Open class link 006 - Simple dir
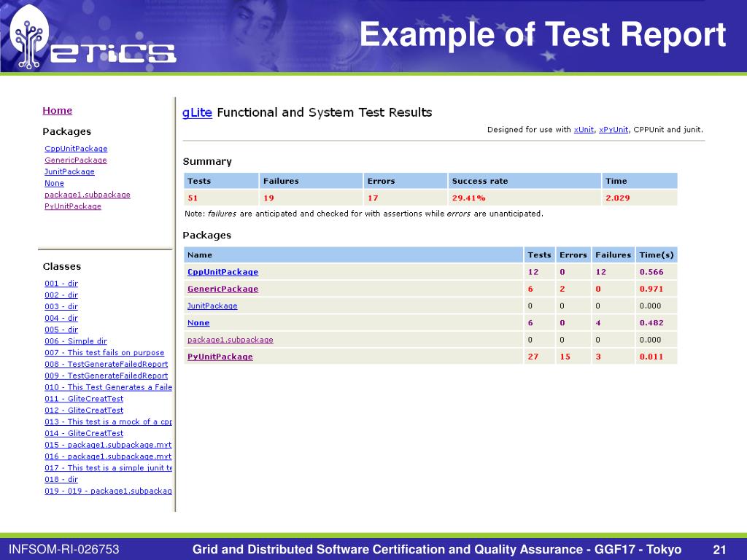Screen dimensions: 747x560 coord(76,341)
